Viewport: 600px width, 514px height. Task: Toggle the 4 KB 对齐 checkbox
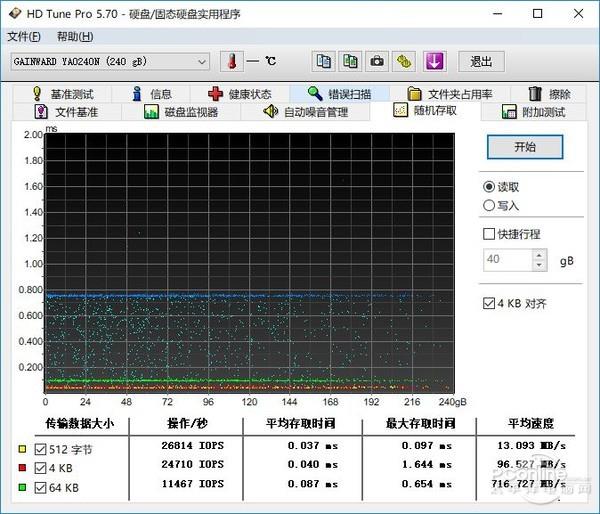pyautogui.click(x=489, y=303)
